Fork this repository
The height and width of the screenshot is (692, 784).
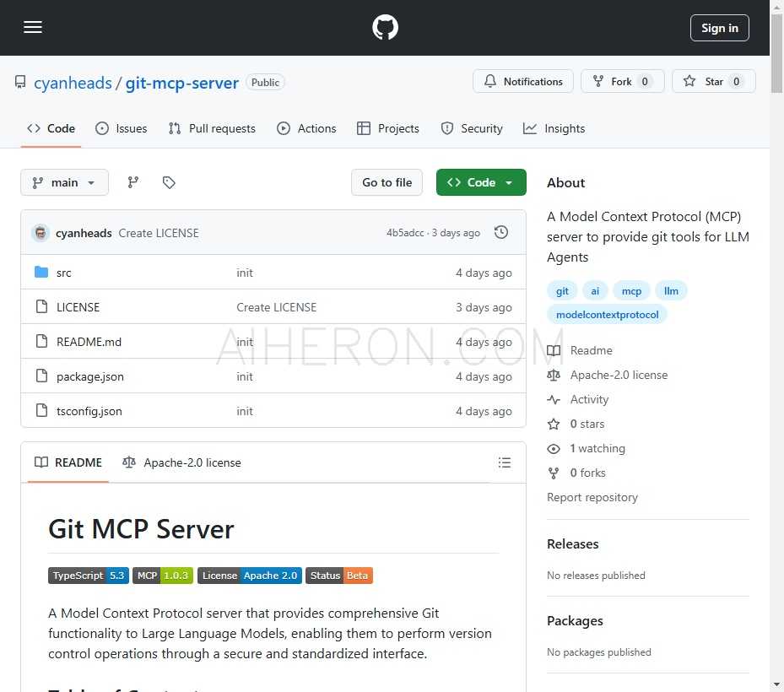(623, 82)
